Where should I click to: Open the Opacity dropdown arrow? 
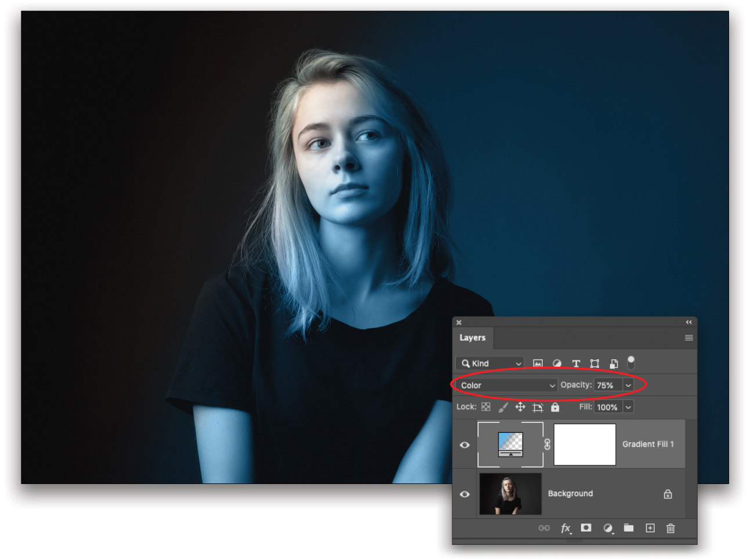click(x=628, y=385)
